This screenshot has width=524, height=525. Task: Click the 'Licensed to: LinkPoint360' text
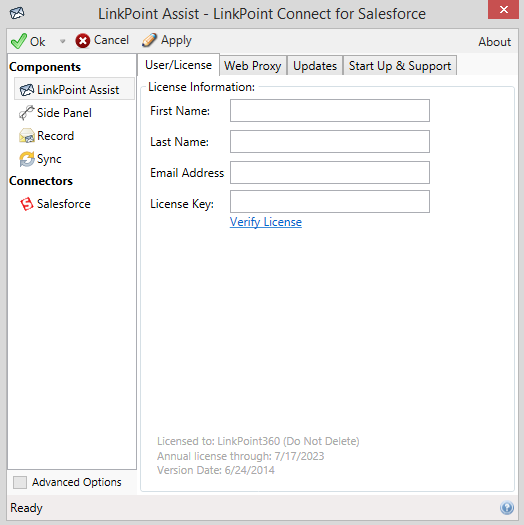258,441
